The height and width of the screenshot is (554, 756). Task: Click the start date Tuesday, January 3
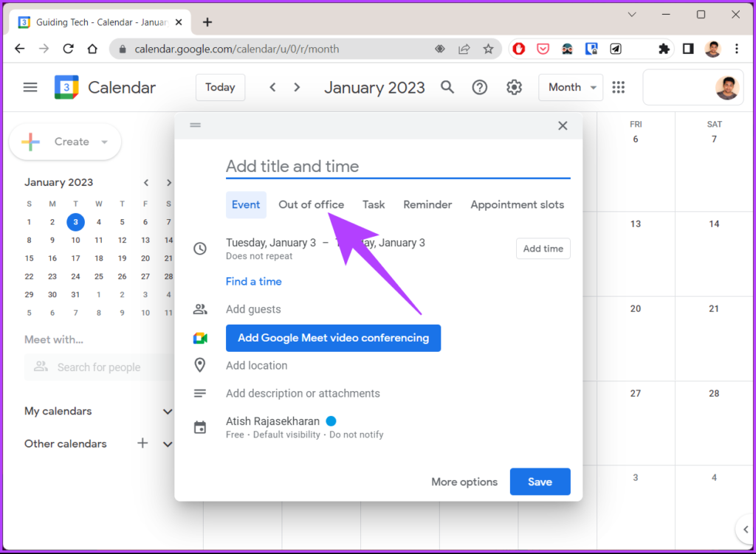click(x=271, y=243)
